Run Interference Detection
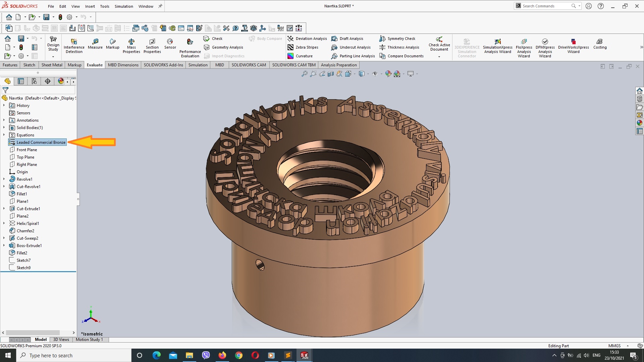This screenshot has height=362, width=644. 74,46
